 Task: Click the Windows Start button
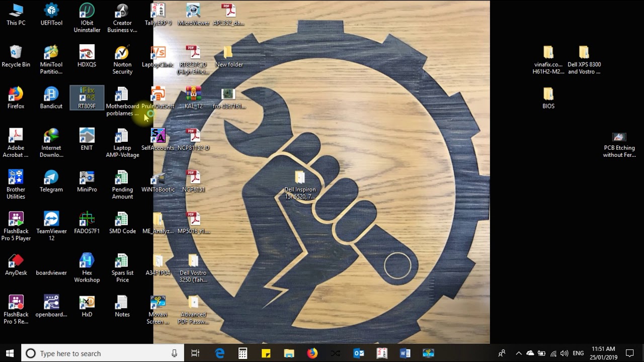point(10,353)
